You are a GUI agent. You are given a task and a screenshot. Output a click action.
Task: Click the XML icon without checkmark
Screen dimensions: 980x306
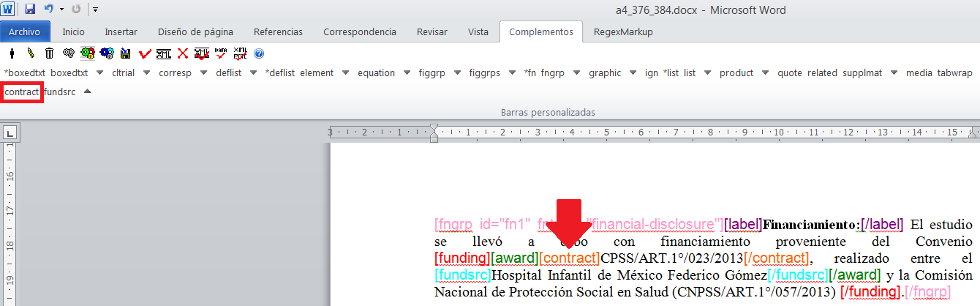coord(165,53)
